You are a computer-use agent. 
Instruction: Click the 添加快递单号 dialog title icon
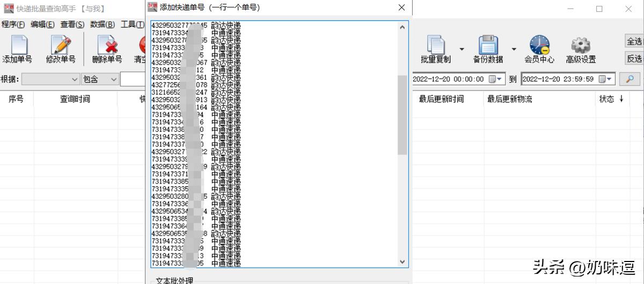pyautogui.click(x=152, y=7)
